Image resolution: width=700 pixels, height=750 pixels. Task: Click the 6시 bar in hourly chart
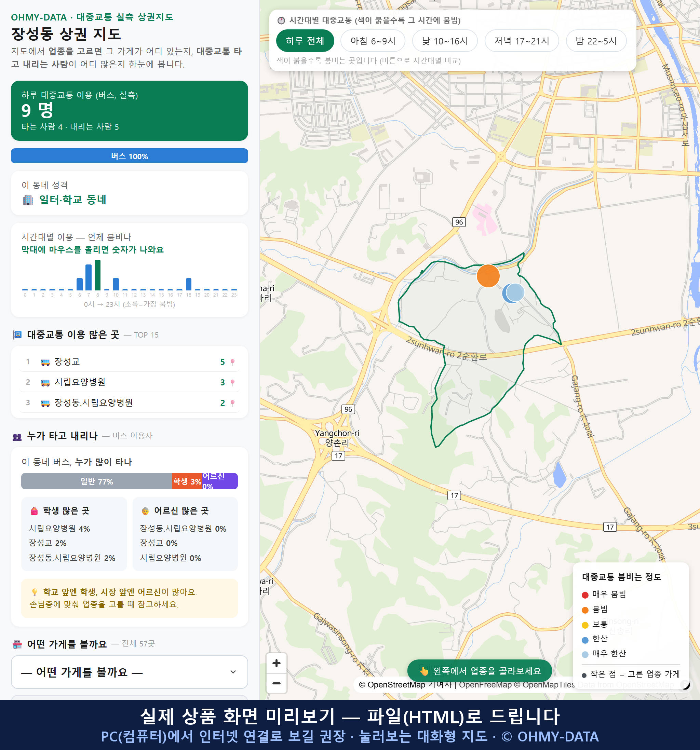pyautogui.click(x=80, y=284)
